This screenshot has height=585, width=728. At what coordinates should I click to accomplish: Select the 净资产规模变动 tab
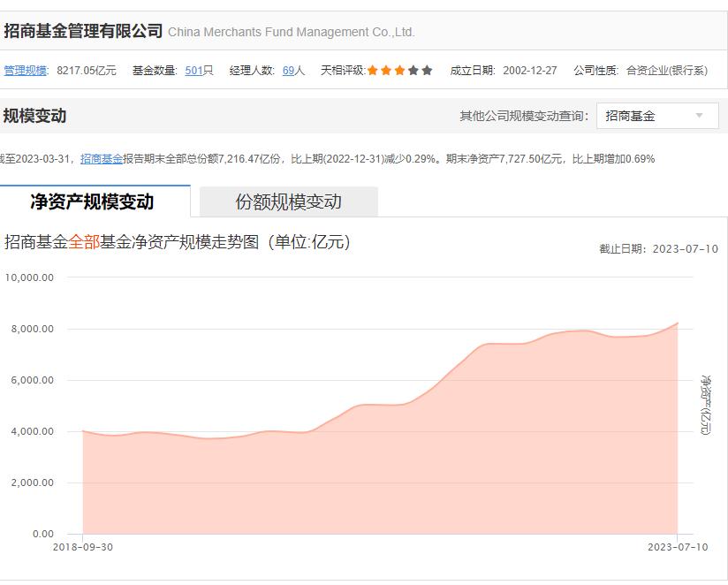[x=94, y=201]
